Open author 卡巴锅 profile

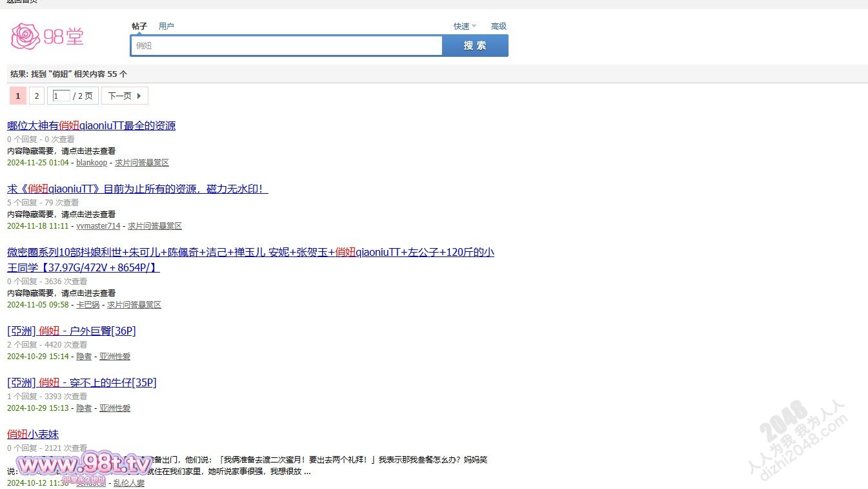coord(88,305)
